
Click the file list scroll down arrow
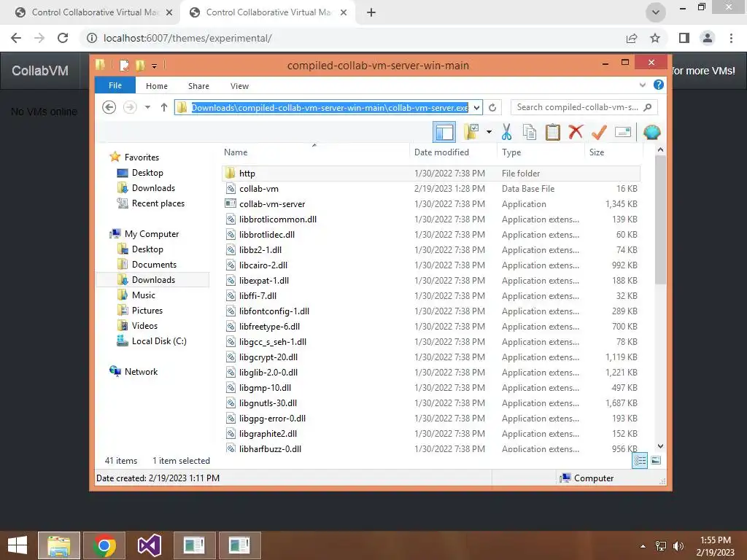(x=660, y=446)
